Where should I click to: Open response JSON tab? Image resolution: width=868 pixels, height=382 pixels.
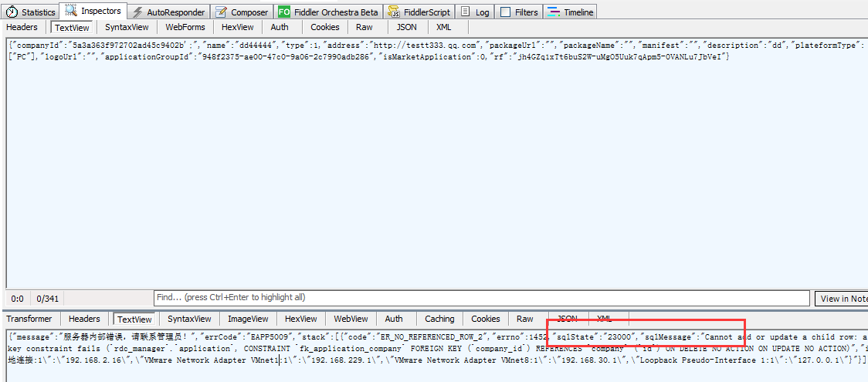567,319
